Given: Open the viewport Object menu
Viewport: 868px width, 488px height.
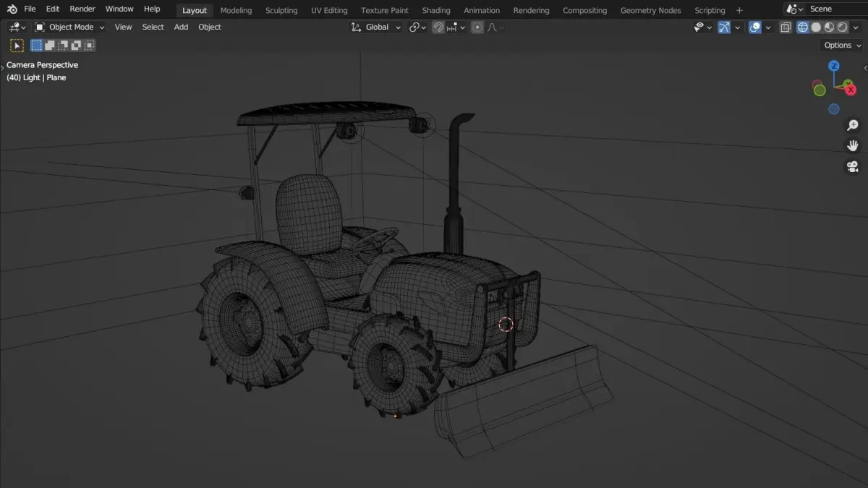Looking at the screenshot, I should [210, 27].
